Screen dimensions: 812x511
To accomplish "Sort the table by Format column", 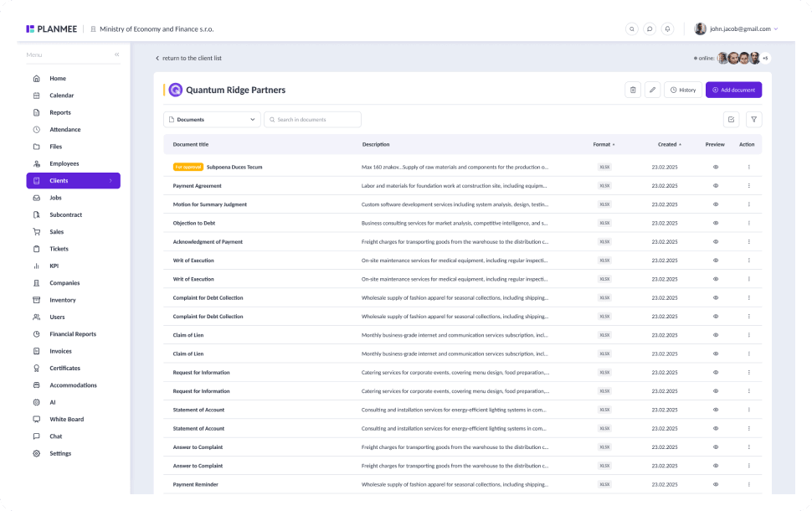I will pos(604,145).
